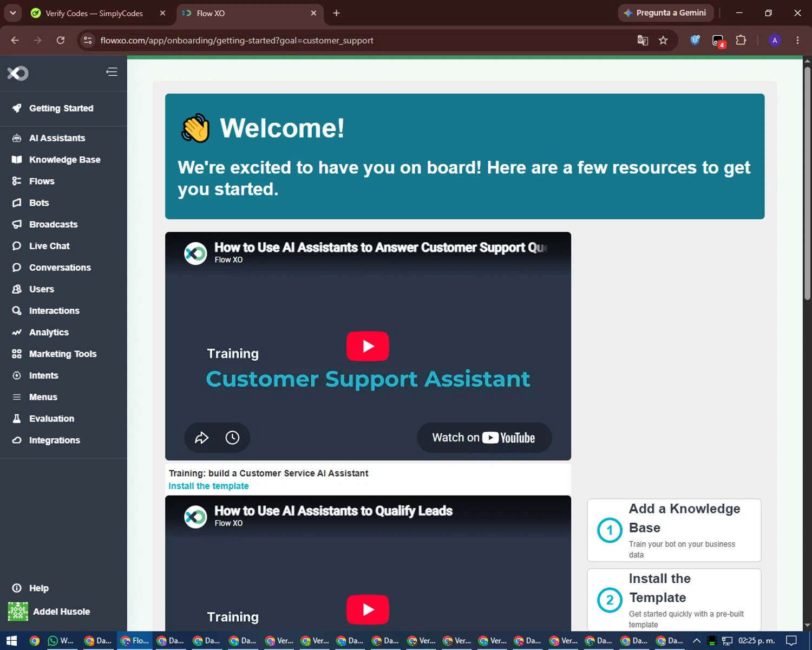The height and width of the screenshot is (650, 812).
Task: Click Flow XO channel avatar on Qualify Leads video
Action: coord(195,517)
